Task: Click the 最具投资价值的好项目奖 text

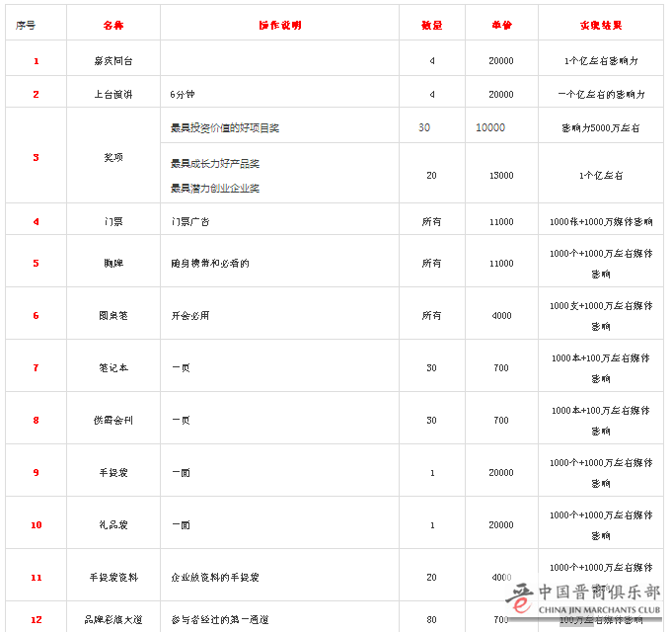Action: pyautogui.click(x=225, y=128)
